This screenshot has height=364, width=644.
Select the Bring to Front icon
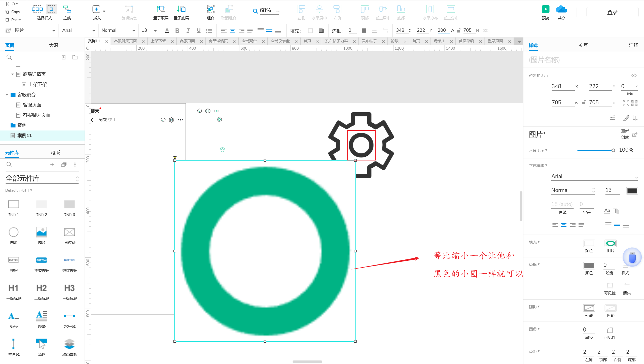[x=161, y=9]
